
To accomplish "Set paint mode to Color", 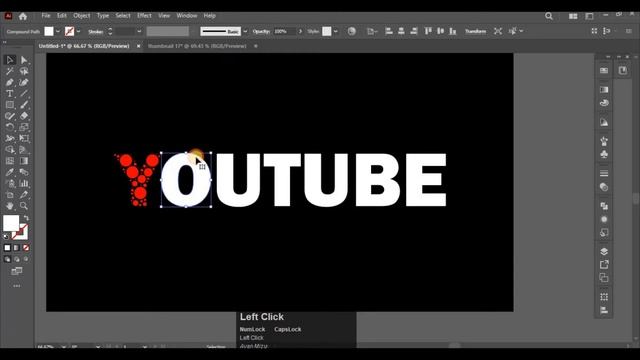I will point(7,248).
